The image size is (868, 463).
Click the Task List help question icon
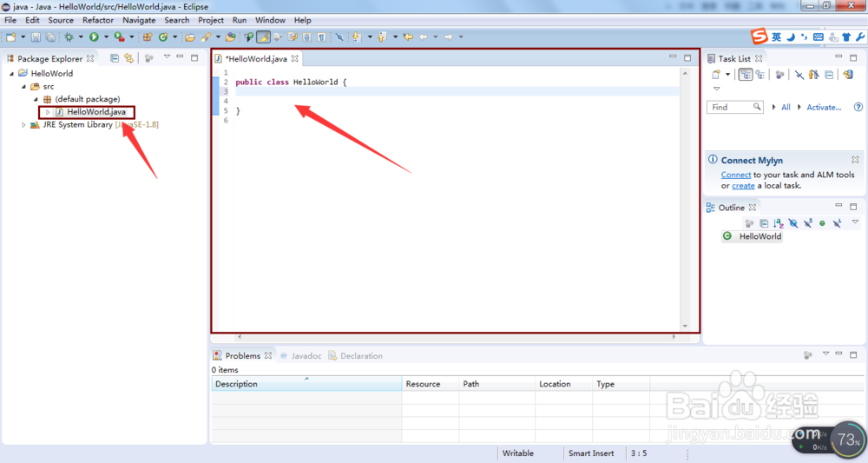click(x=858, y=107)
